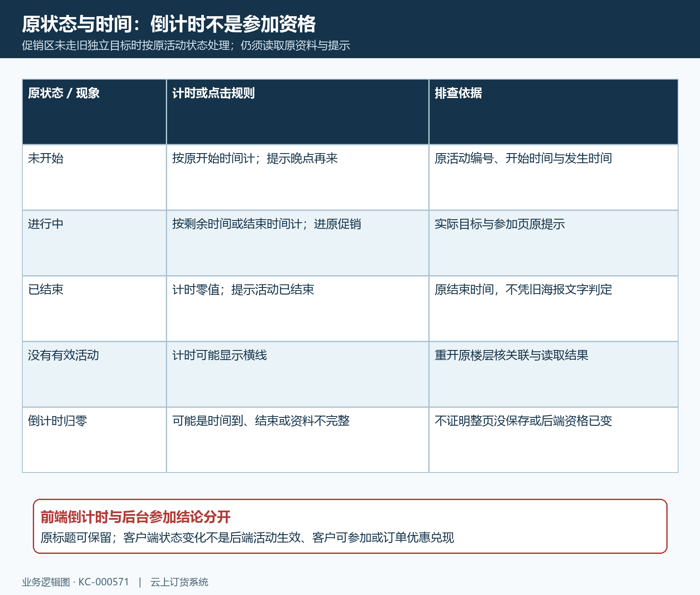Click the title 原状态与时间：倒计时不是参加资格
The height and width of the screenshot is (595, 700).
[169, 24]
